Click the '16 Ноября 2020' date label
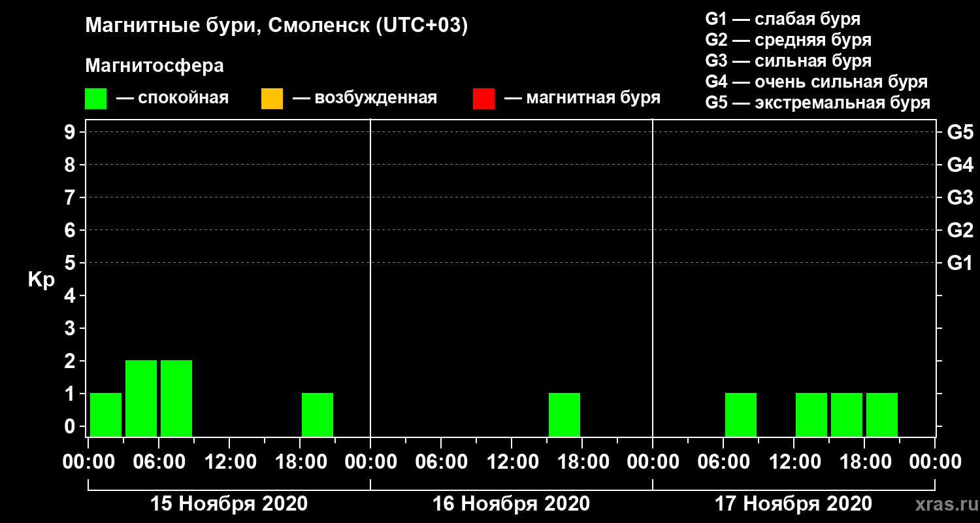The image size is (980, 523). [511, 504]
